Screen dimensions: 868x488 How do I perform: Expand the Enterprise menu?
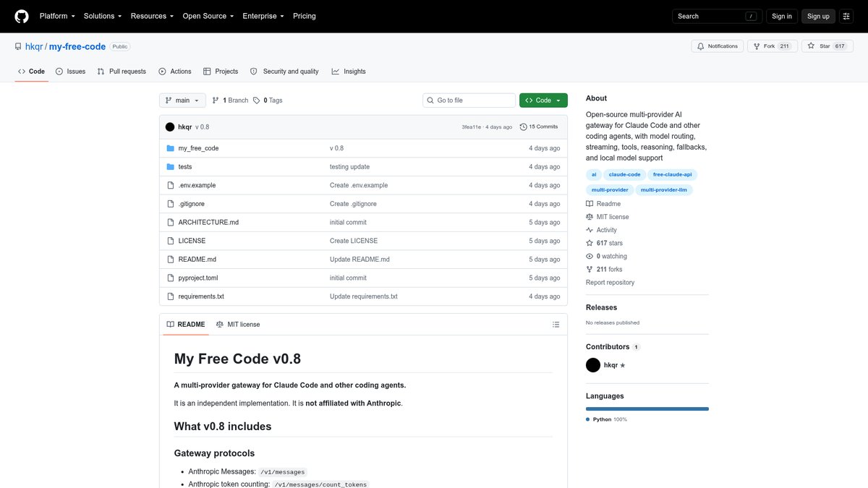(263, 16)
